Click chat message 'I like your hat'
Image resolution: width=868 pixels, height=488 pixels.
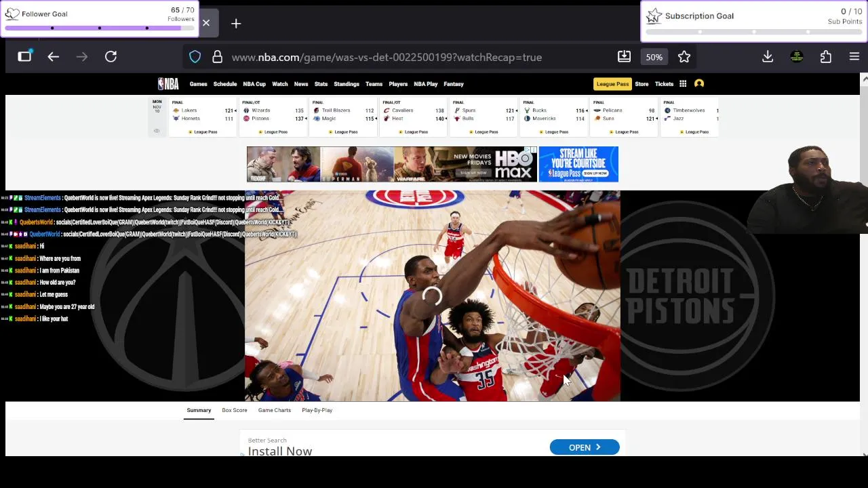pos(54,319)
